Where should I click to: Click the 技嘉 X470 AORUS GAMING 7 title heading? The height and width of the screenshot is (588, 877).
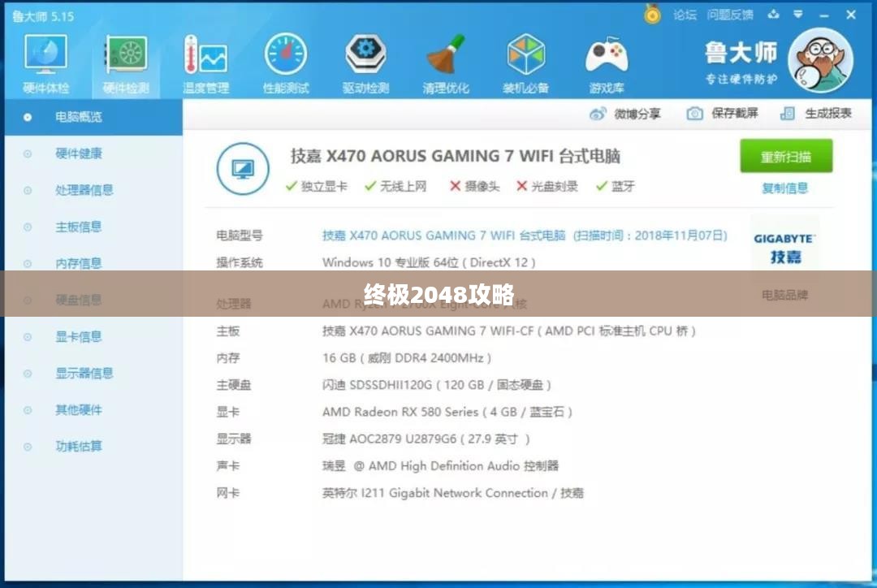tap(456, 156)
